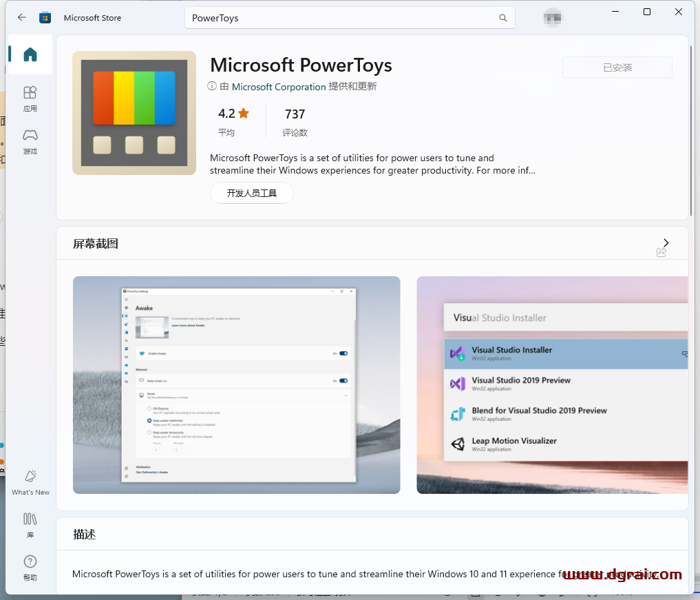Open the 游戏 (Games) section
700x600 pixels.
coord(30,142)
